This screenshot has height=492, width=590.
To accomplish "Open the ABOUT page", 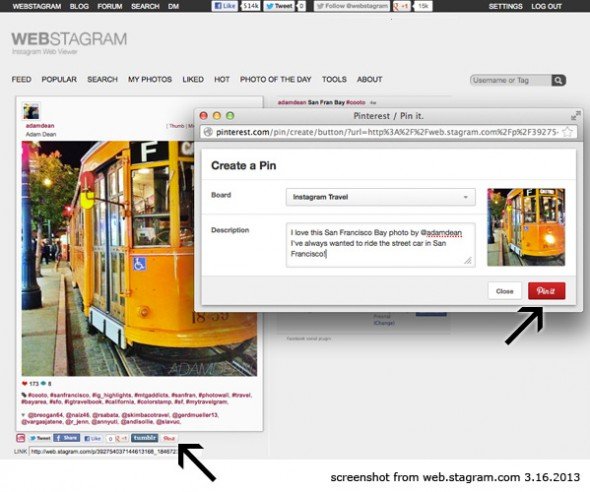I will [370, 79].
